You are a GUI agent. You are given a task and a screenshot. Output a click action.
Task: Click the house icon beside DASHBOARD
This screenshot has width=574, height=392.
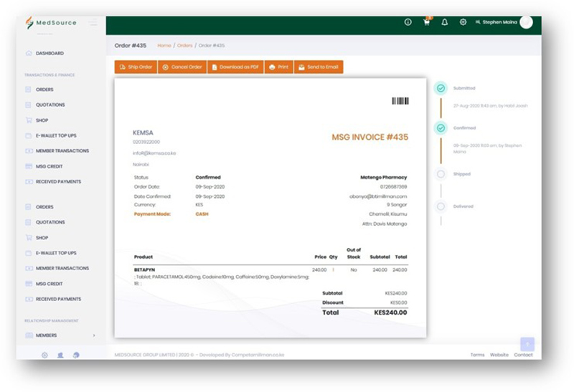click(29, 53)
